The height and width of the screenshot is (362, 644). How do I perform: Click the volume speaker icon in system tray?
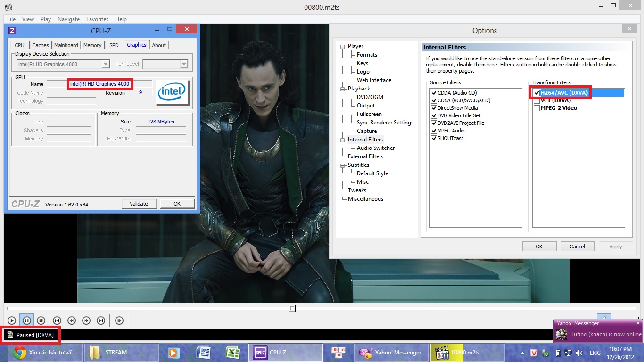578,353
